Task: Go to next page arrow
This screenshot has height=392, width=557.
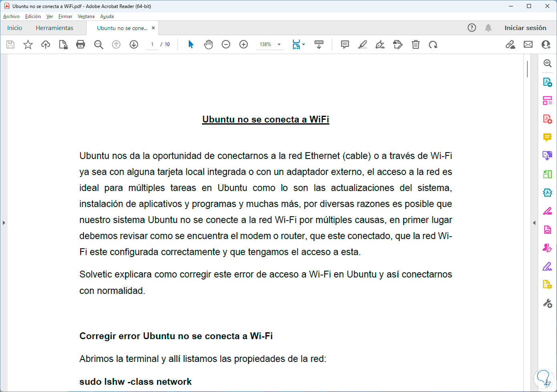Action: (x=134, y=44)
